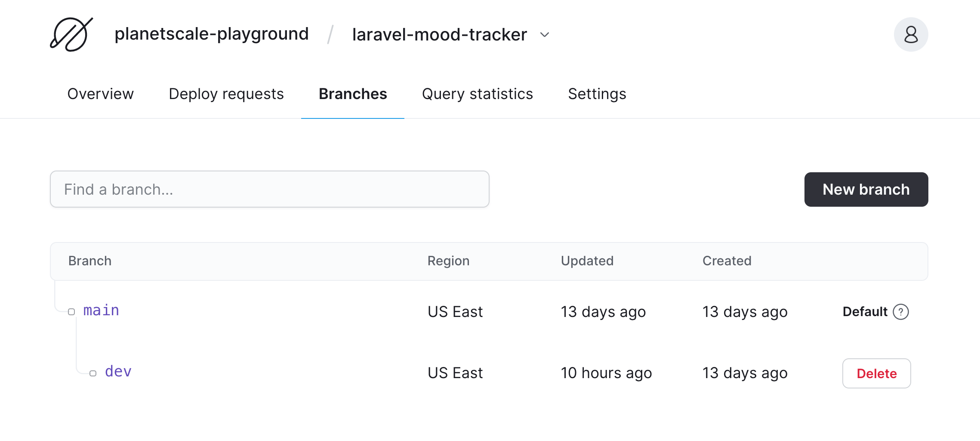
Task: Go to the Query statistics tab
Action: tap(477, 94)
